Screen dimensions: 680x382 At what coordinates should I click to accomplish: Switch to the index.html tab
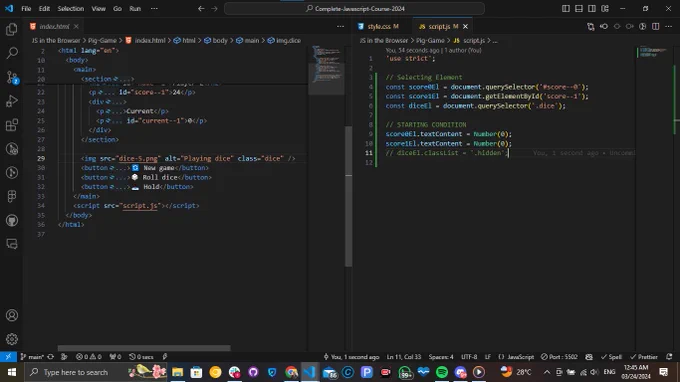(54, 26)
